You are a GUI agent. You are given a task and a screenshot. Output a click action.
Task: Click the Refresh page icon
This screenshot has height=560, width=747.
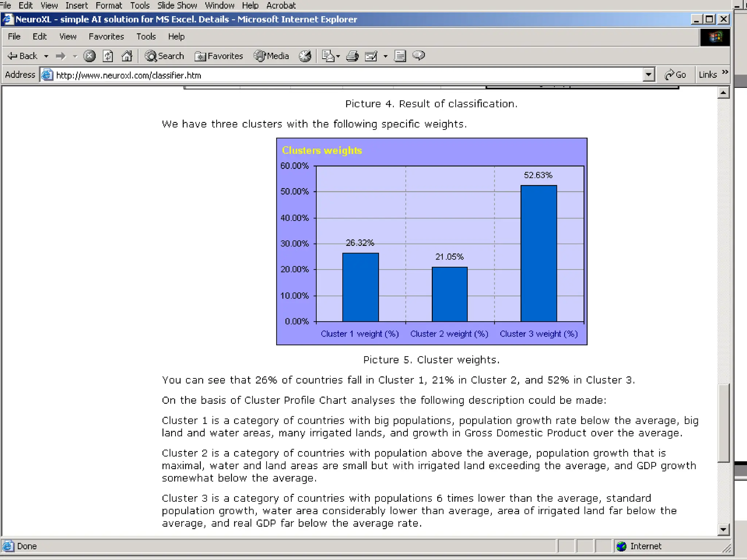click(x=108, y=56)
